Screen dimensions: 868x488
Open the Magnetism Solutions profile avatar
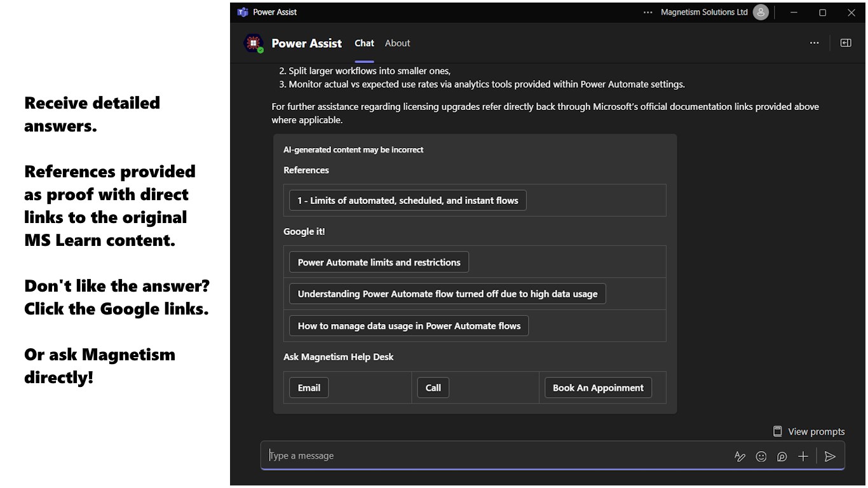pyautogui.click(x=761, y=12)
